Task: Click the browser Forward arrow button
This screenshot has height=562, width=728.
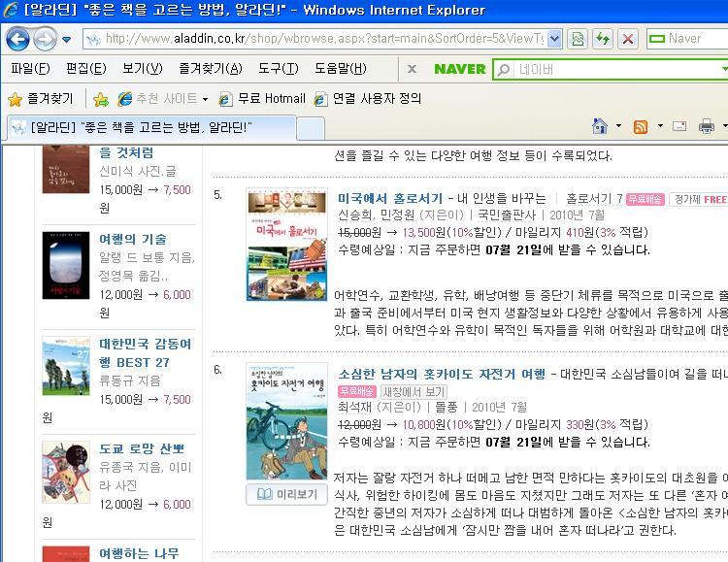Action: [45, 39]
